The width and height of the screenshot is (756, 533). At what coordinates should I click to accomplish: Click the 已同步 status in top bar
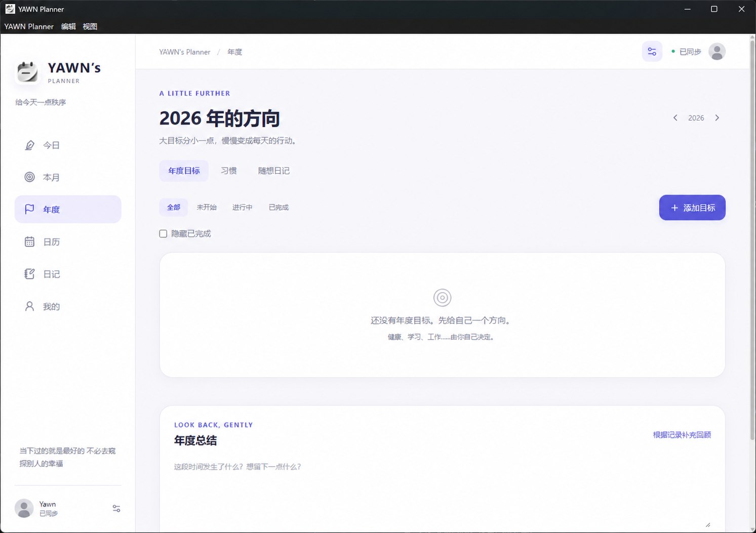pos(686,52)
